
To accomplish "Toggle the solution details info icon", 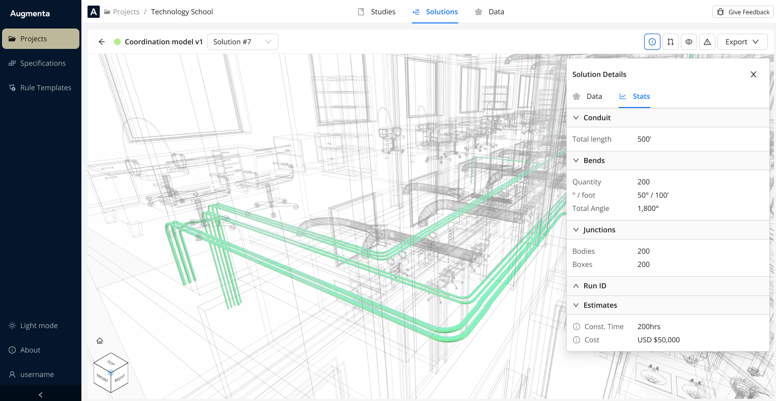I will coord(652,42).
